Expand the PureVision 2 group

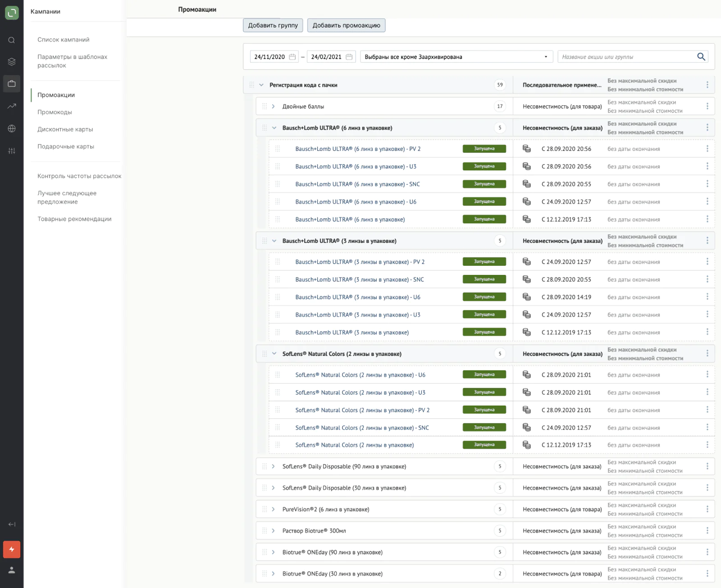pos(274,509)
